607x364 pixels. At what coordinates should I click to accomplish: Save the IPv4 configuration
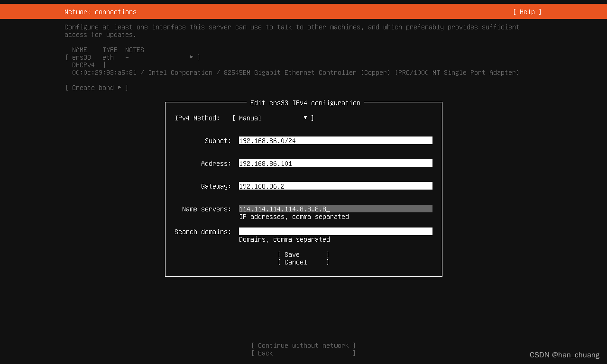coord(303,255)
